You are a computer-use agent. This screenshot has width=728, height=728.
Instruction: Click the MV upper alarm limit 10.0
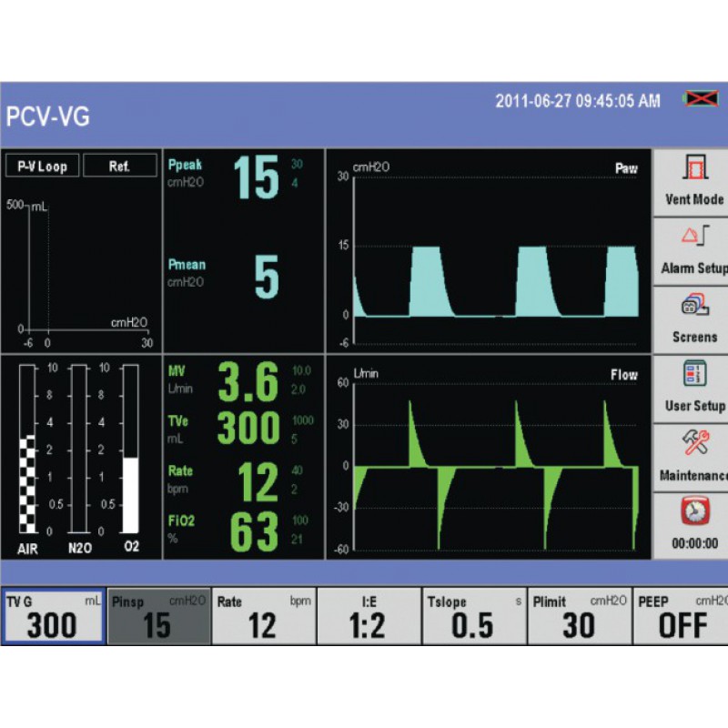click(x=302, y=370)
